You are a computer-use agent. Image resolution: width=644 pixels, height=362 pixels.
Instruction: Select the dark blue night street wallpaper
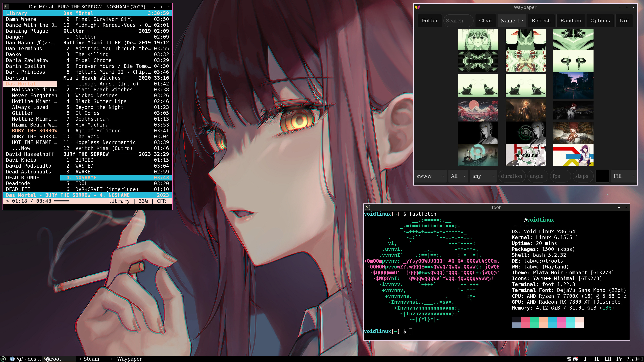(x=573, y=86)
